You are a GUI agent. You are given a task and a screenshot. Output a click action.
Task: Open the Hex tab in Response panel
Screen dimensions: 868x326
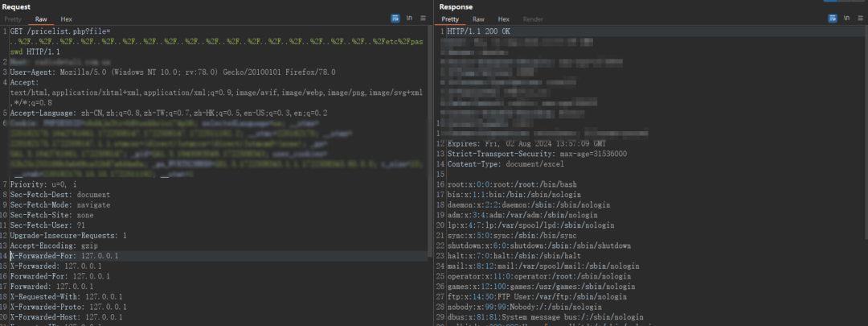503,19
